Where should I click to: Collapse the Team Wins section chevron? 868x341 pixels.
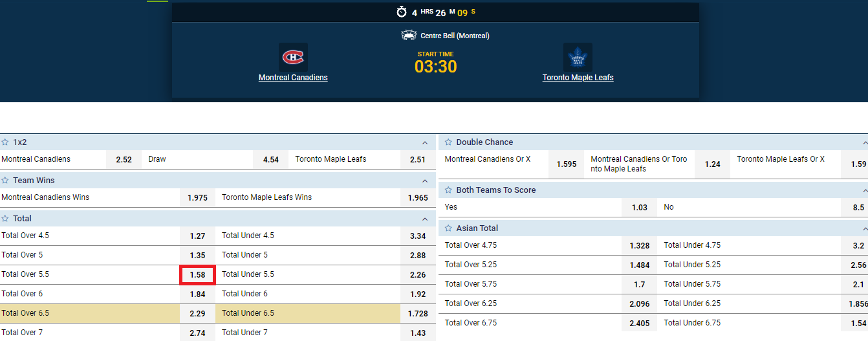pyautogui.click(x=425, y=181)
